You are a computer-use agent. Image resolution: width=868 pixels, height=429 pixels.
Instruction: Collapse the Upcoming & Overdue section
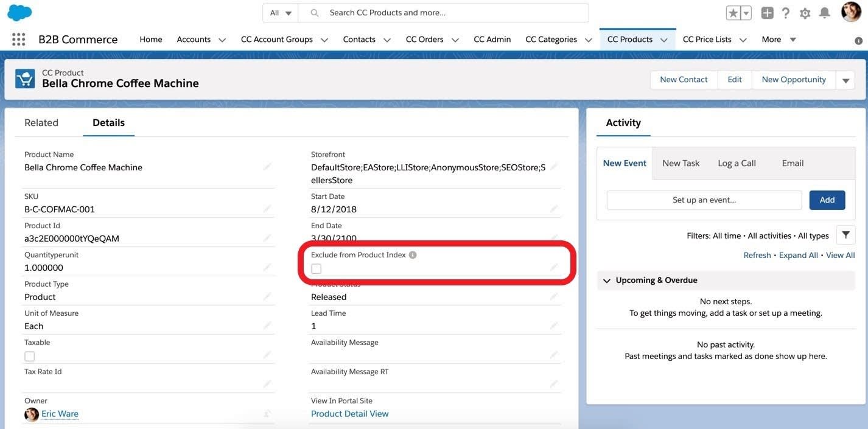607,281
